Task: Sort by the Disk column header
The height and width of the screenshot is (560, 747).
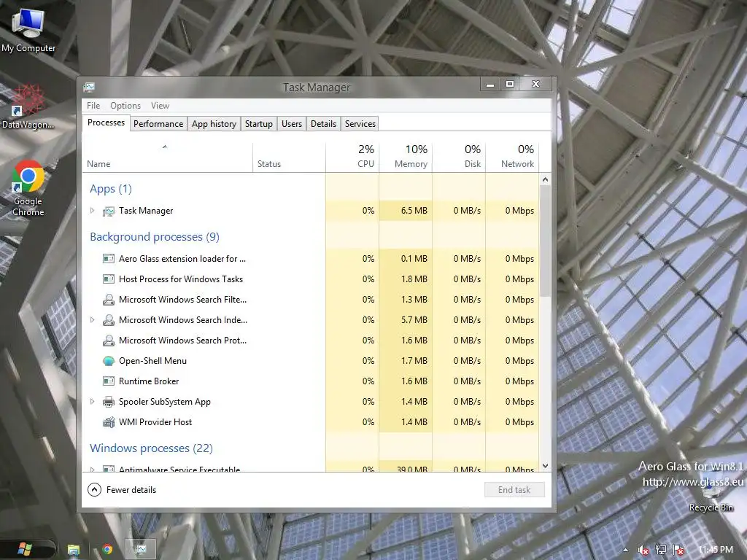Action: pos(460,157)
